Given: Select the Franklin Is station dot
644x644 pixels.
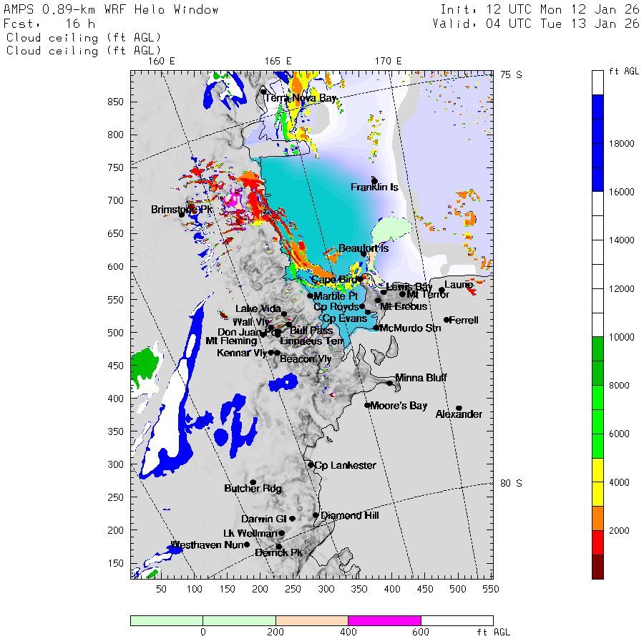Looking at the screenshot, I should 374,180.
